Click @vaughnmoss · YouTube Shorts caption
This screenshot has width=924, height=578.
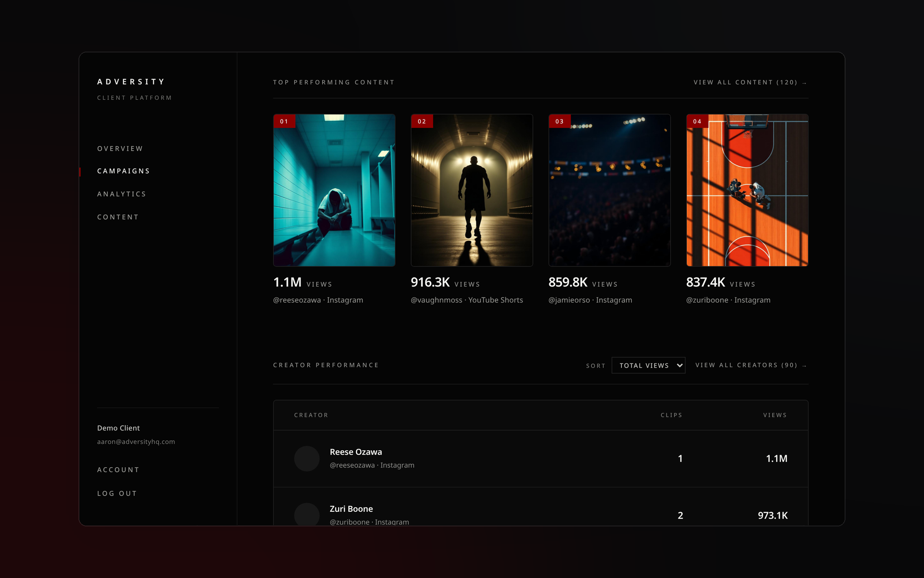[467, 300]
